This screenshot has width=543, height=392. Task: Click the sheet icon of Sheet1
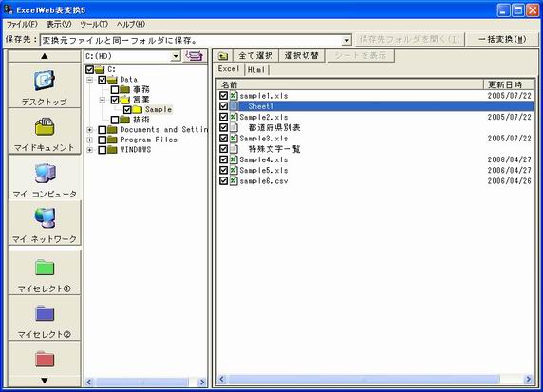(x=234, y=106)
